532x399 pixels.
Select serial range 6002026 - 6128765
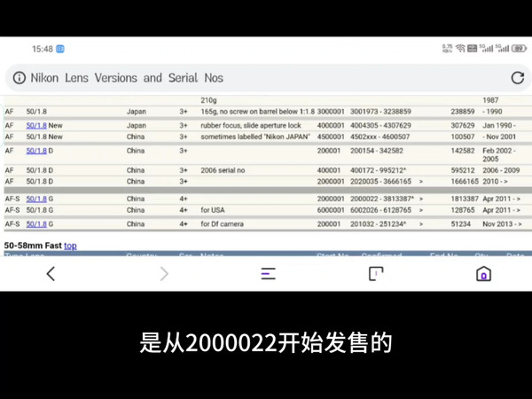click(x=380, y=210)
